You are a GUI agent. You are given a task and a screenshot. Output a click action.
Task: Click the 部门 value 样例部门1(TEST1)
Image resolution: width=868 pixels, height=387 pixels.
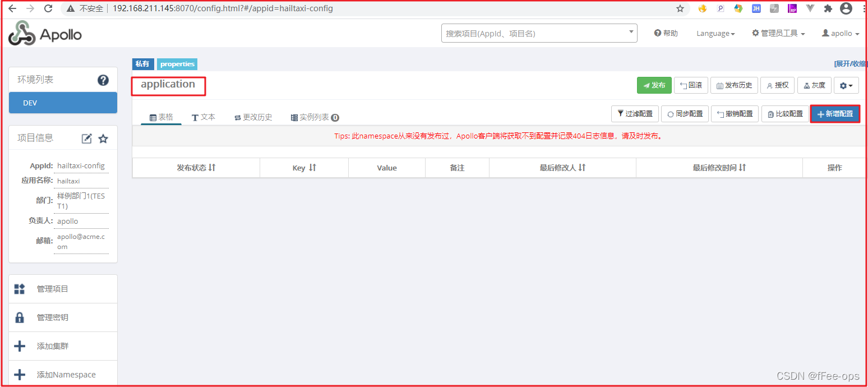[81, 201]
